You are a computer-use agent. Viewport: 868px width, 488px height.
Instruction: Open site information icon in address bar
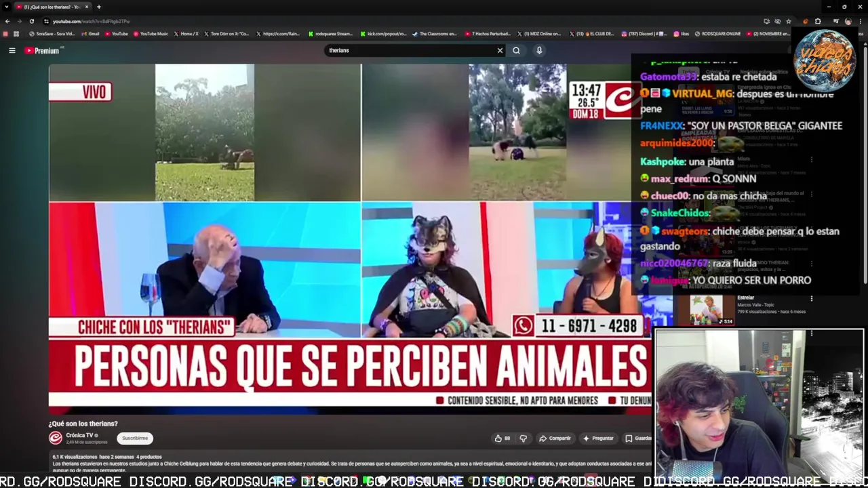(46, 21)
